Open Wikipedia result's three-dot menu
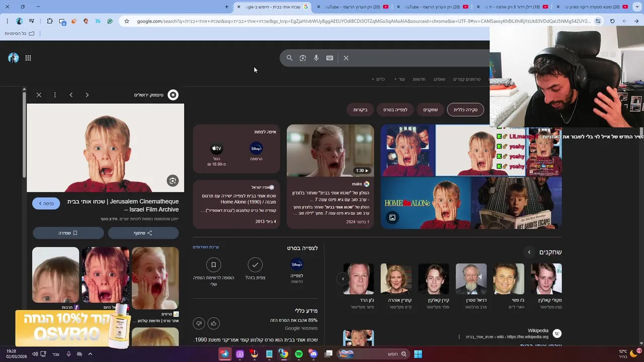Screen dimensions: 644x362 [x=459, y=337]
